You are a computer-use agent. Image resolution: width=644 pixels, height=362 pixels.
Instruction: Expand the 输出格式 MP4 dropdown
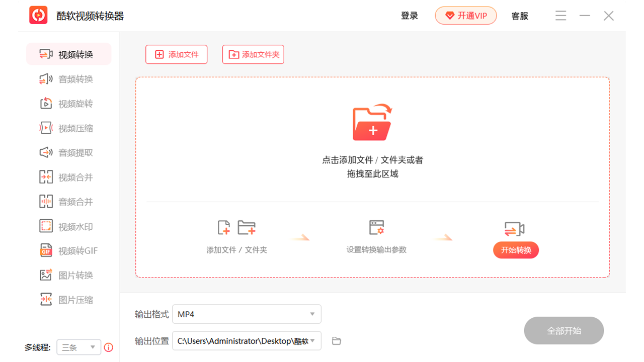pyautogui.click(x=312, y=314)
